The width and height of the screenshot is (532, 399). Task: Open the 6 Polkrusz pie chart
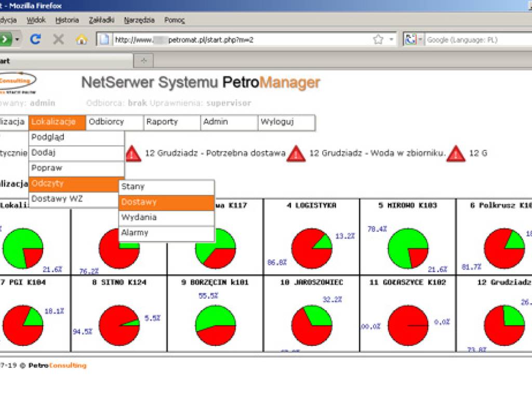(504, 249)
